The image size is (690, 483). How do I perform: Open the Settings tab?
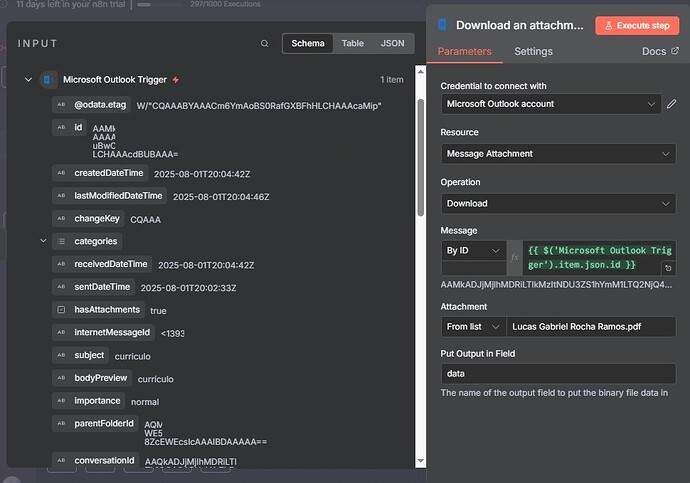(533, 51)
